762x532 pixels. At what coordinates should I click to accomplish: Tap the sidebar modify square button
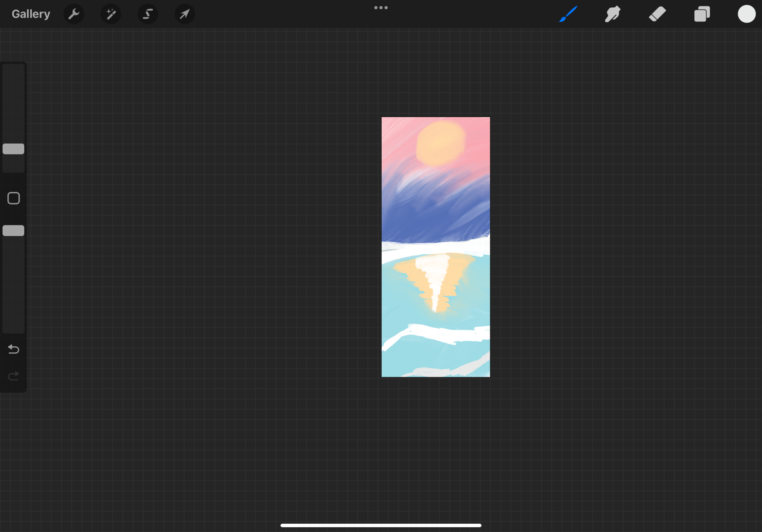pos(13,198)
